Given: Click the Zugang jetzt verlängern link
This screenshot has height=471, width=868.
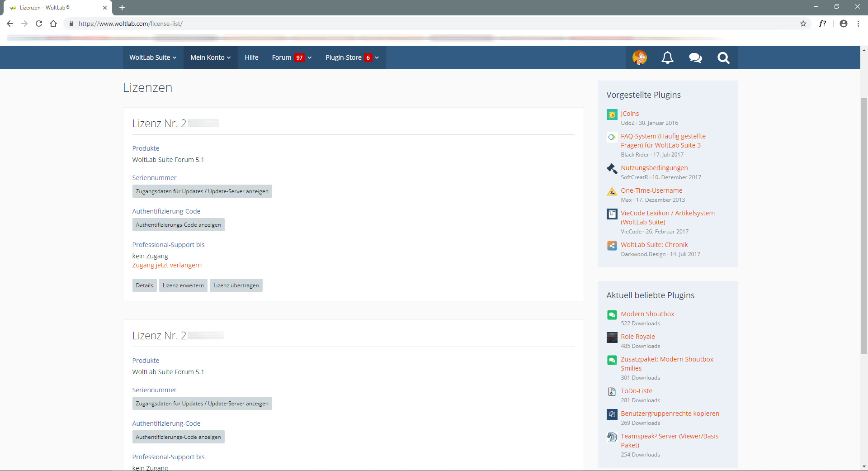Looking at the screenshot, I should 167,265.
